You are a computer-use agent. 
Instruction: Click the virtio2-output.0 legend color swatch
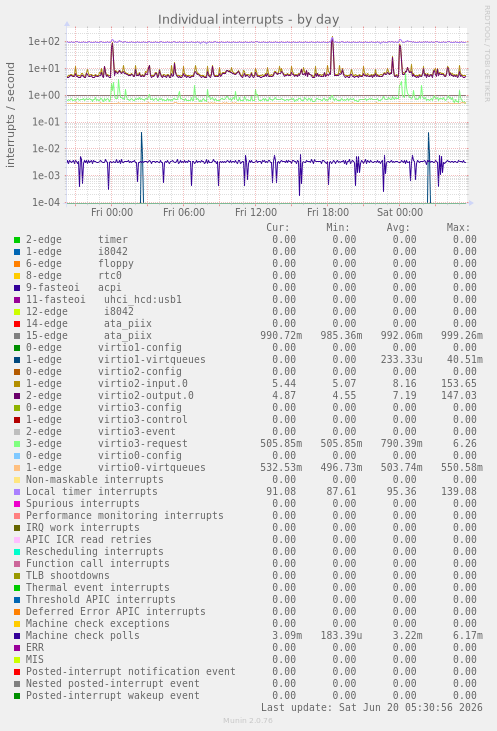[17, 396]
